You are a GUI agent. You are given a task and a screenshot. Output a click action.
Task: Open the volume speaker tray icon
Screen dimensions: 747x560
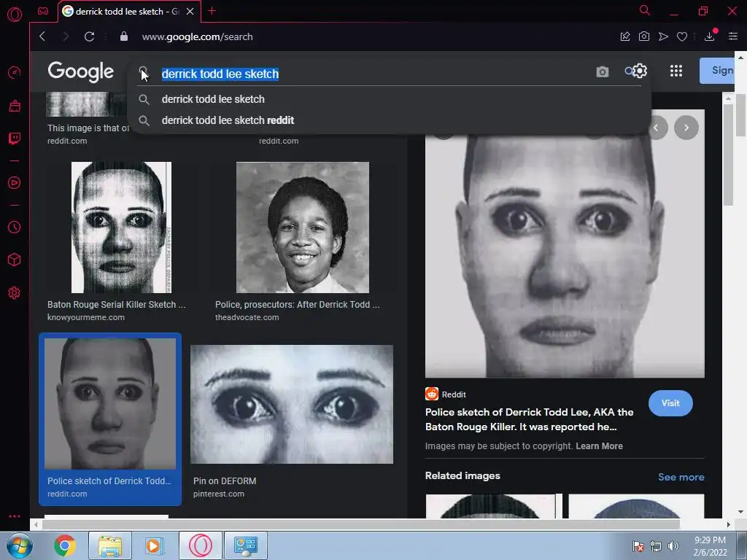point(673,546)
